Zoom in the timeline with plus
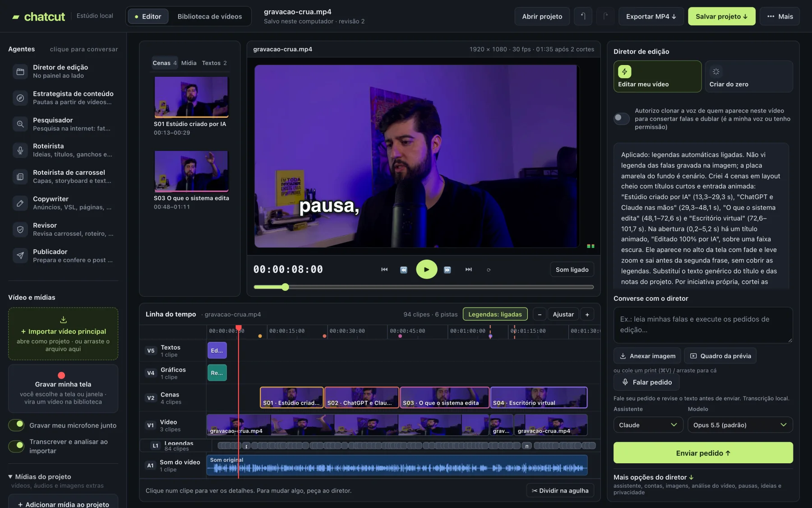The width and height of the screenshot is (812, 508). point(587,314)
